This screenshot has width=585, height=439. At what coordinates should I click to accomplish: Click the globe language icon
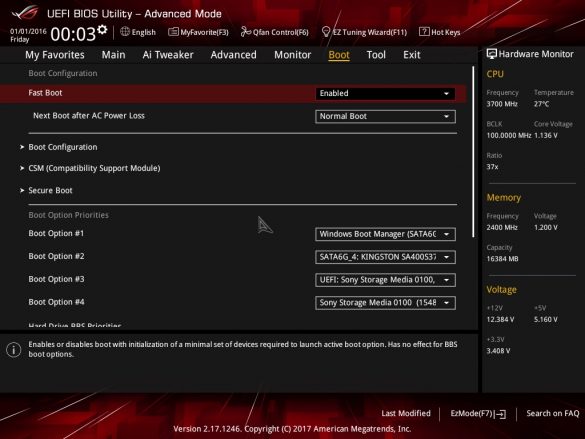125,32
